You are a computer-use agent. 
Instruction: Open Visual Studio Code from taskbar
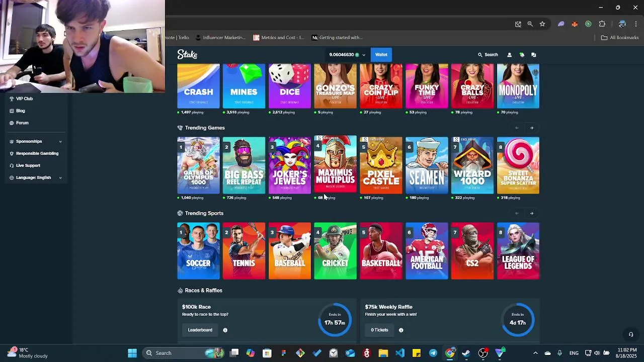coord(400,353)
